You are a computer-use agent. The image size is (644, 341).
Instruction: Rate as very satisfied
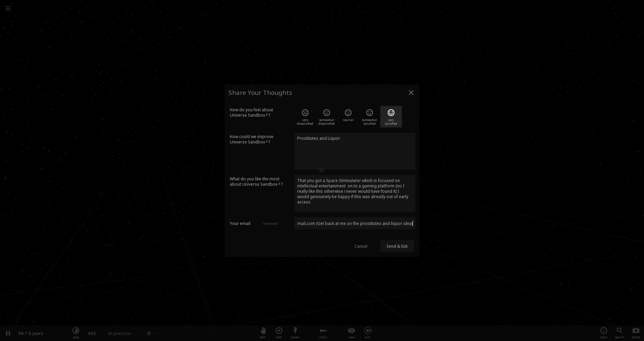[391, 117]
